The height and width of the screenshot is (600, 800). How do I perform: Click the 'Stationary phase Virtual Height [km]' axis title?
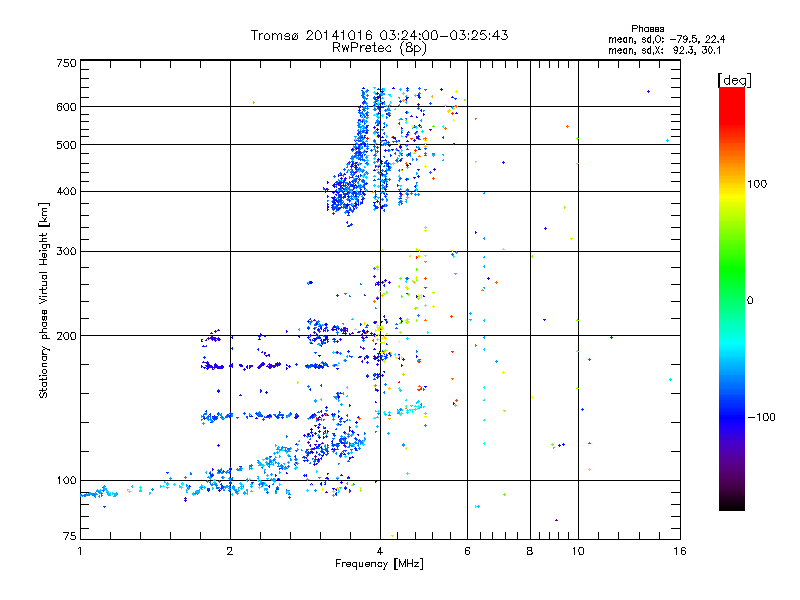click(44, 301)
